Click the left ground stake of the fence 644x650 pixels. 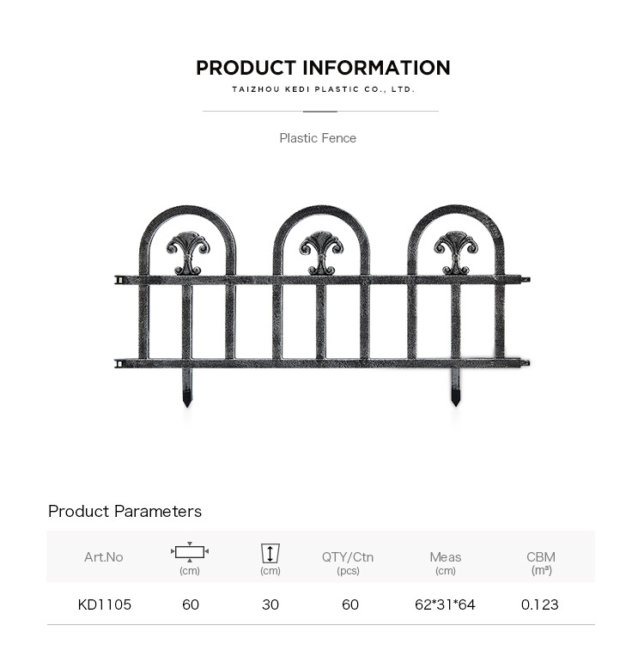pyautogui.click(x=187, y=388)
